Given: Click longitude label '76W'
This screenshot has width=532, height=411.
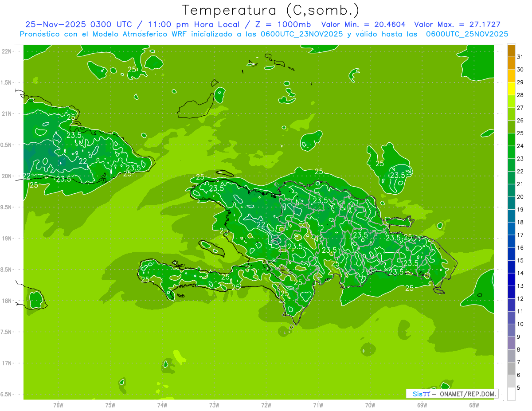Looking at the screenshot, I should (58, 405).
